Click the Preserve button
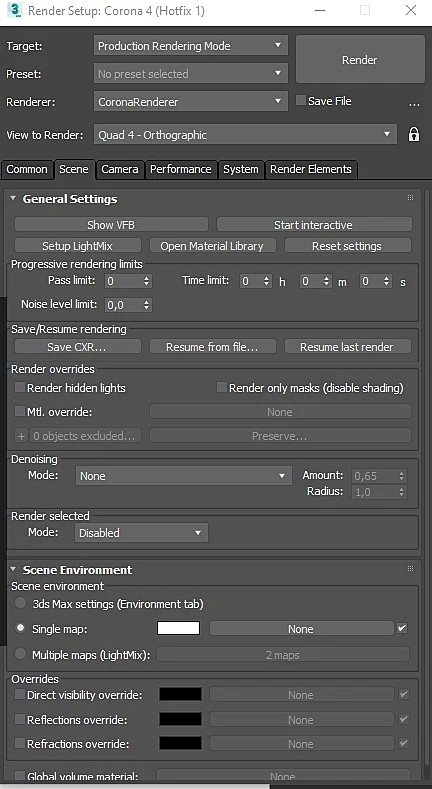The width and height of the screenshot is (432, 789). pyautogui.click(x=280, y=436)
